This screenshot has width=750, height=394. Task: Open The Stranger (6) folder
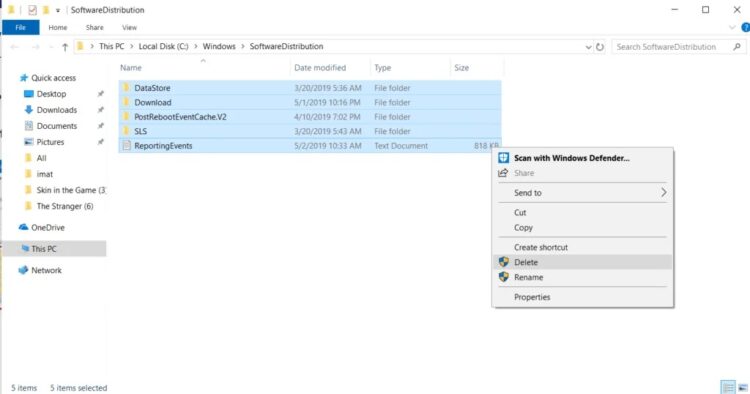pyautogui.click(x=65, y=206)
